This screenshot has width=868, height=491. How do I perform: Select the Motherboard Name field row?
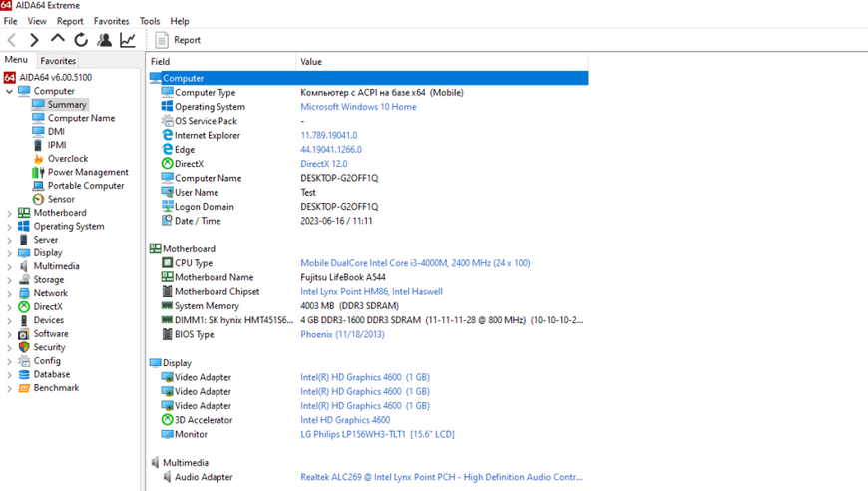tap(368, 277)
